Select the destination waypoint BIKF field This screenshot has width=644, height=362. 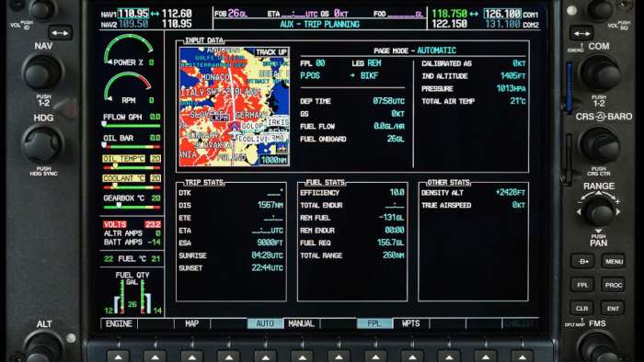(369, 76)
